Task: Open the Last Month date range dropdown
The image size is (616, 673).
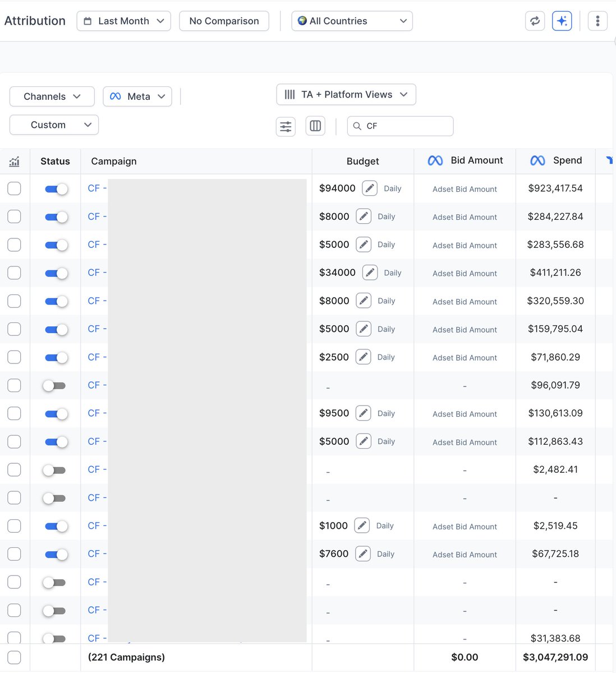Action: [x=123, y=21]
